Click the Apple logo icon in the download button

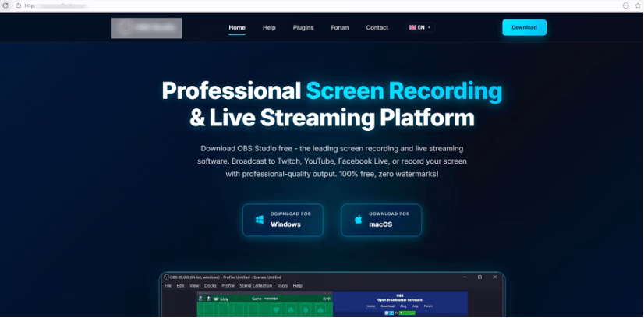[x=358, y=220]
